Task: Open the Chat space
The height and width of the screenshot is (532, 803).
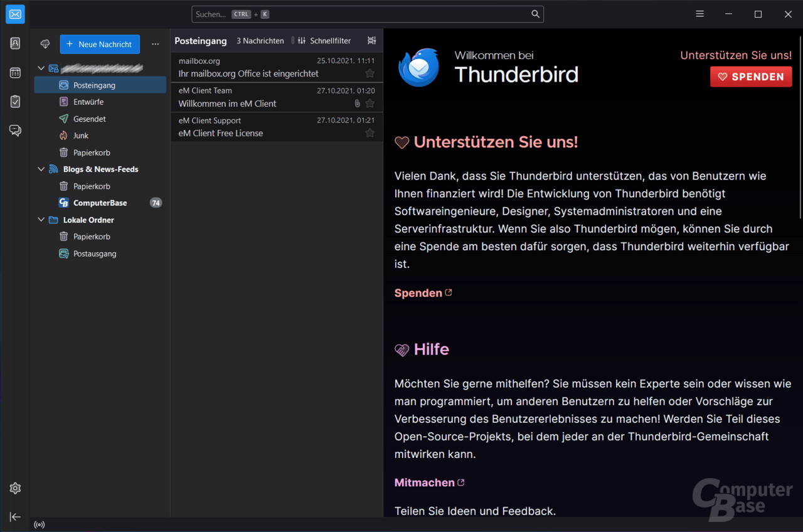Action: tap(15, 130)
